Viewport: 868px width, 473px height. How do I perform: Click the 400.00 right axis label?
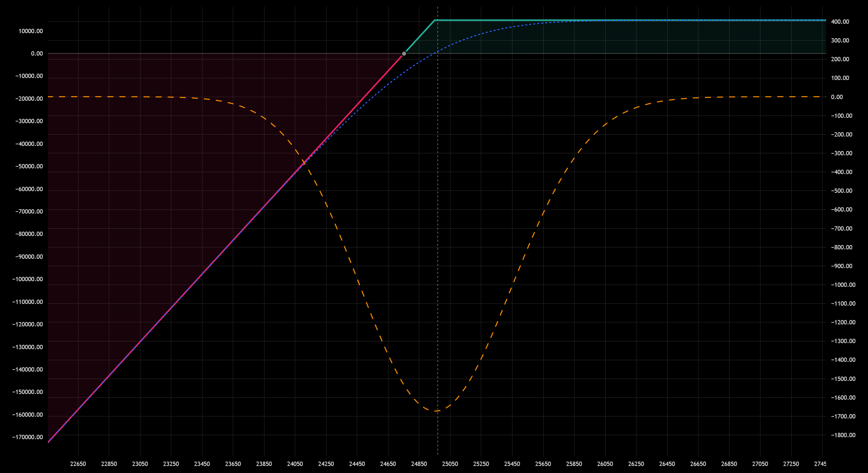point(840,21)
